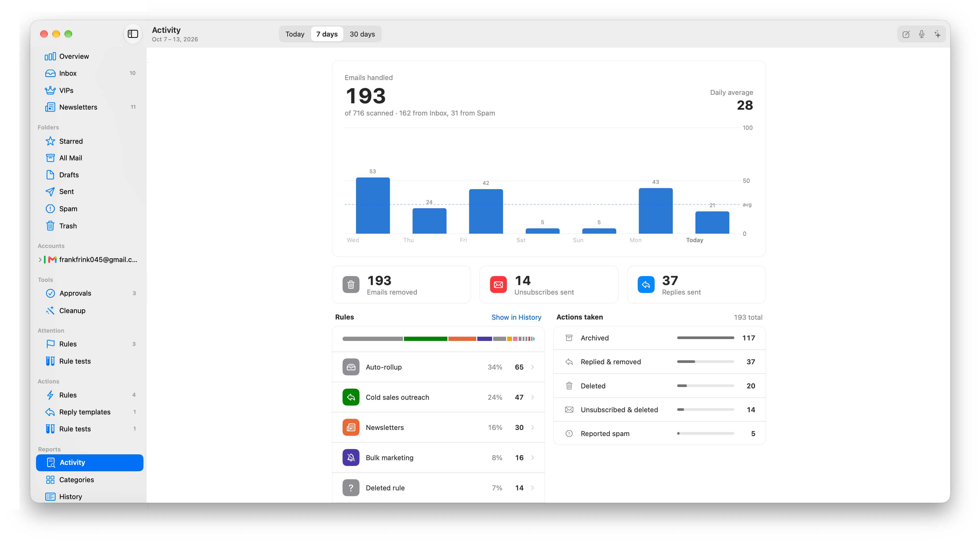Open Overview in the sidebar

(x=90, y=56)
